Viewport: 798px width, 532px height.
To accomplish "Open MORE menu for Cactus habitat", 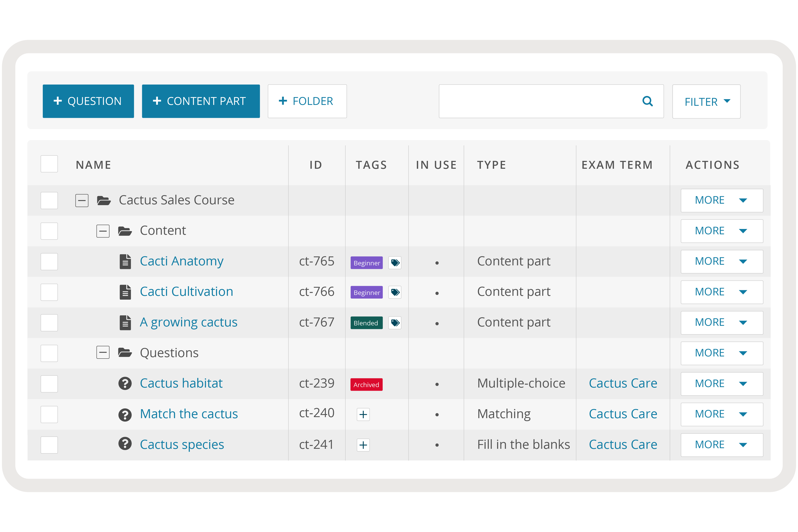I will click(722, 384).
